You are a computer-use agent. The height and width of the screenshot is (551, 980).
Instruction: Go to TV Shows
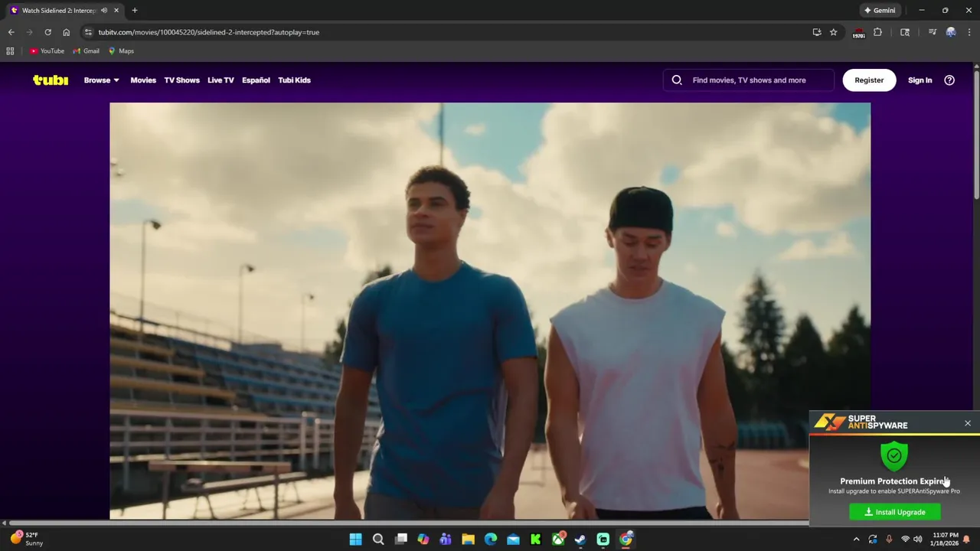[x=181, y=80]
